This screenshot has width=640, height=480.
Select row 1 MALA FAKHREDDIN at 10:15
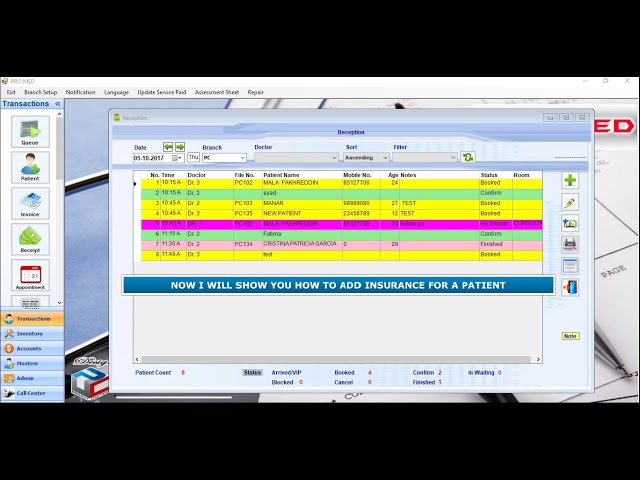tap(342, 183)
